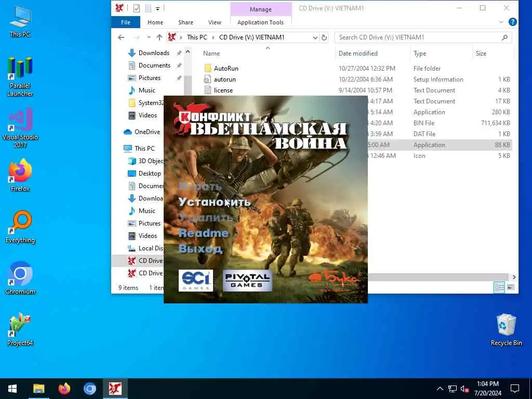The height and width of the screenshot is (399, 532).
Task: Sort by the Date modified column
Action: [x=358, y=54]
